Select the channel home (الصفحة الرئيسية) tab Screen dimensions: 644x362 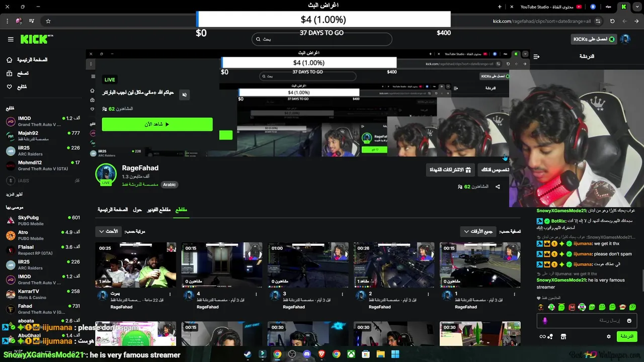tap(113, 210)
